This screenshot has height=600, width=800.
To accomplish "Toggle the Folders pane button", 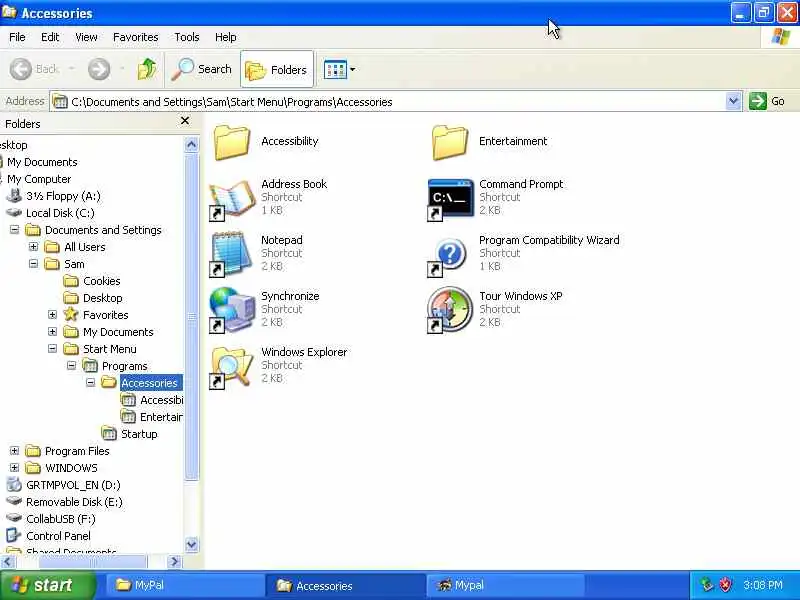I will 277,69.
